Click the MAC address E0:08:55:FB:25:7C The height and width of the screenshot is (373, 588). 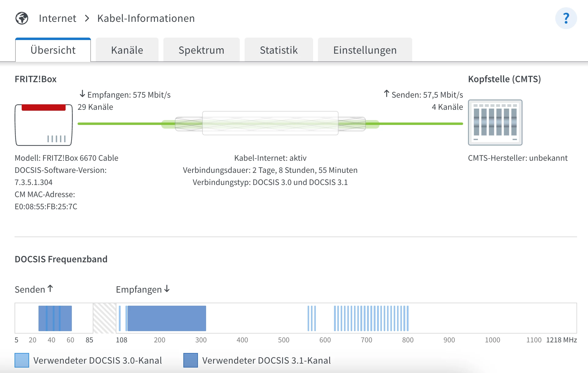click(x=46, y=207)
